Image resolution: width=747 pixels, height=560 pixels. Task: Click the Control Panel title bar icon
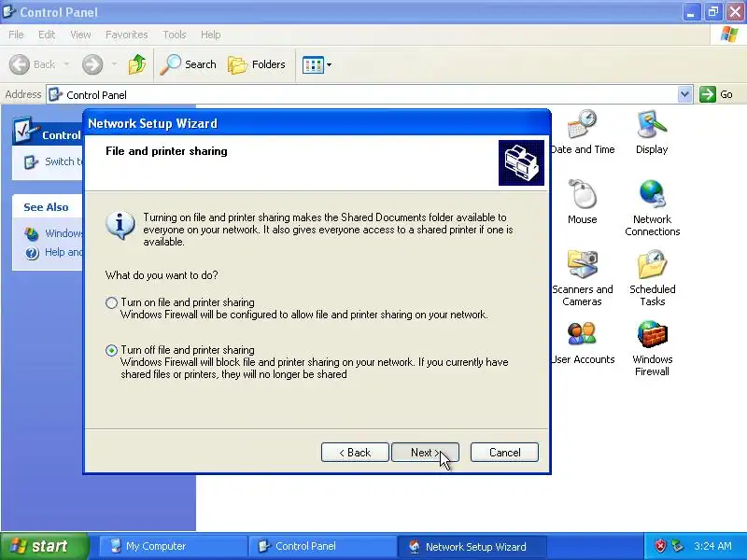[x=9, y=11]
